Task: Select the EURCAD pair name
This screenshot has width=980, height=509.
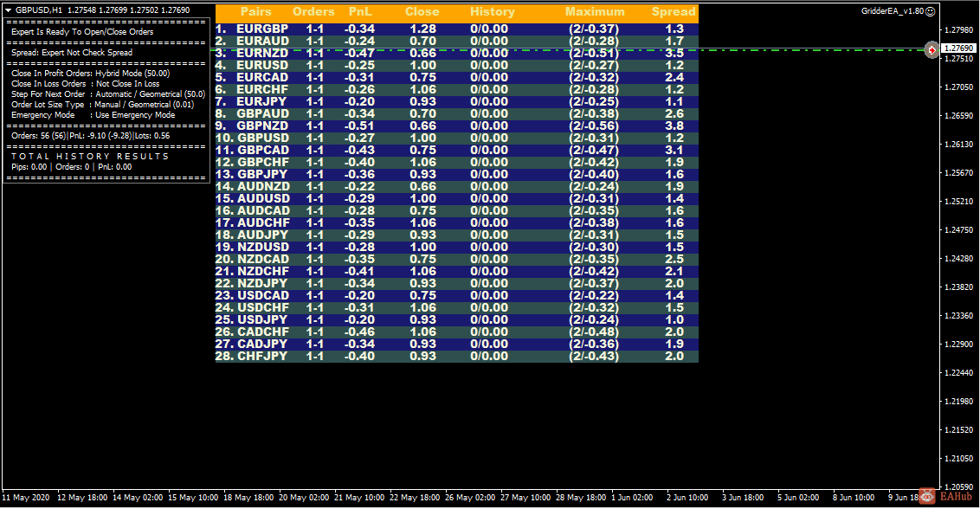Action: [262, 78]
